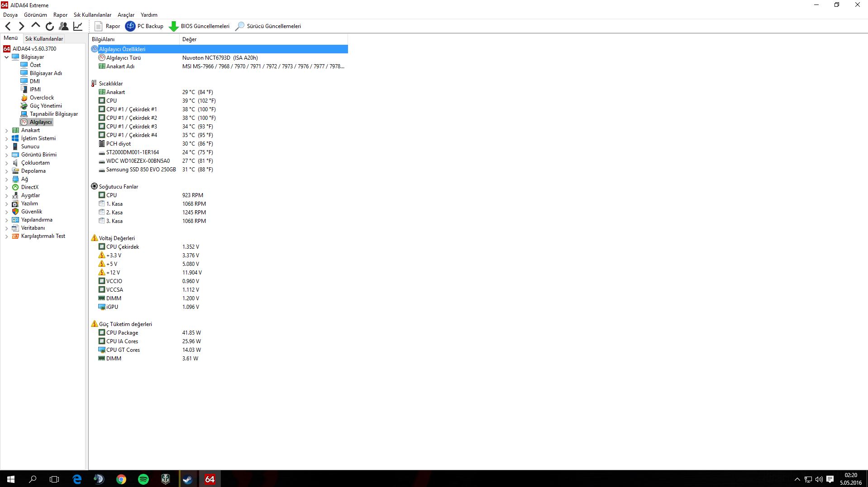Screen dimensions: 868x487
Task: Select Taşınabilir Bilgisayar in the tree
Action: (53, 114)
